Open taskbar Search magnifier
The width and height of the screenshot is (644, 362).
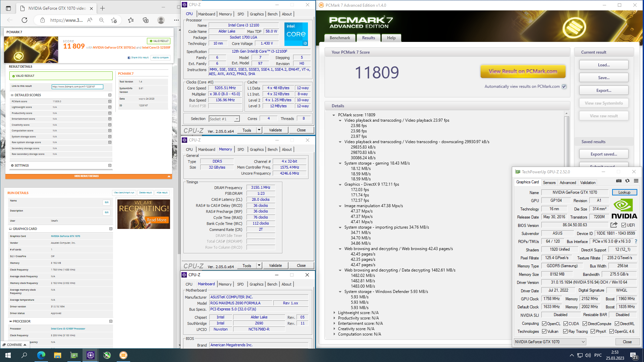(24, 355)
